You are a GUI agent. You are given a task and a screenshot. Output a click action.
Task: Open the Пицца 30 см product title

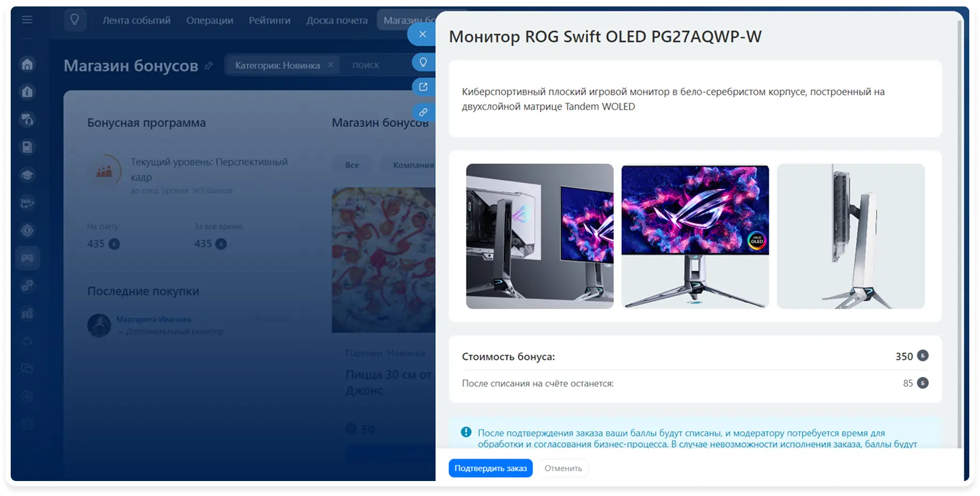click(389, 382)
